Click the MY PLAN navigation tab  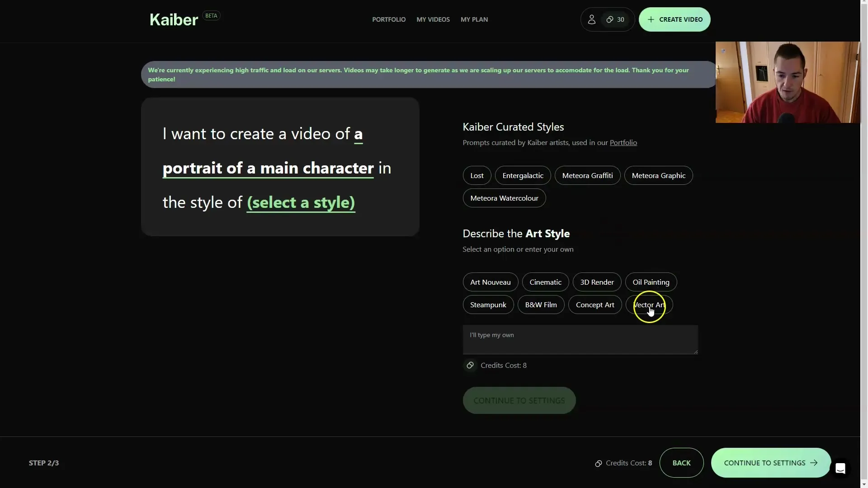(474, 19)
